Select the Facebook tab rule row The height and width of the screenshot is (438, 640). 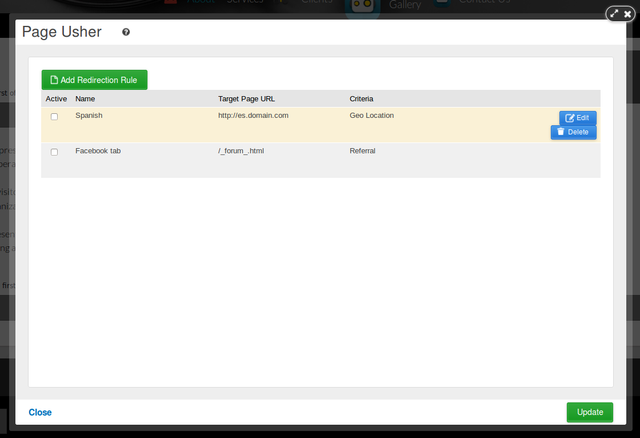coord(321,160)
